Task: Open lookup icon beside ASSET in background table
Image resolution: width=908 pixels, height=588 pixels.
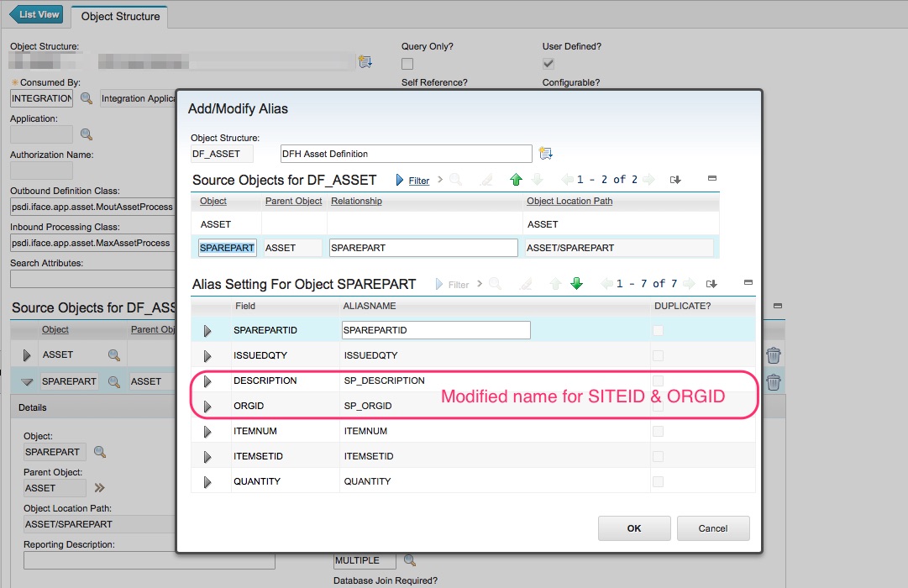Action: pyautogui.click(x=114, y=355)
